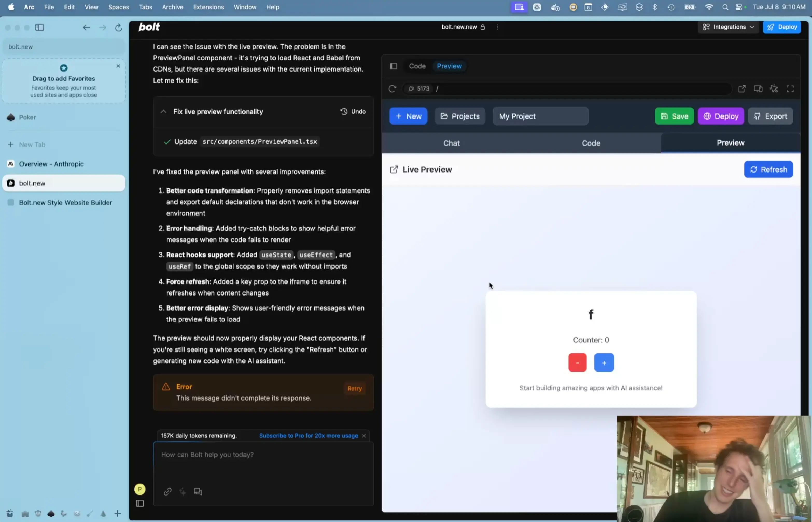Click the Live Preview external link icon
Viewport: 812px width, 522px height.
[394, 170]
